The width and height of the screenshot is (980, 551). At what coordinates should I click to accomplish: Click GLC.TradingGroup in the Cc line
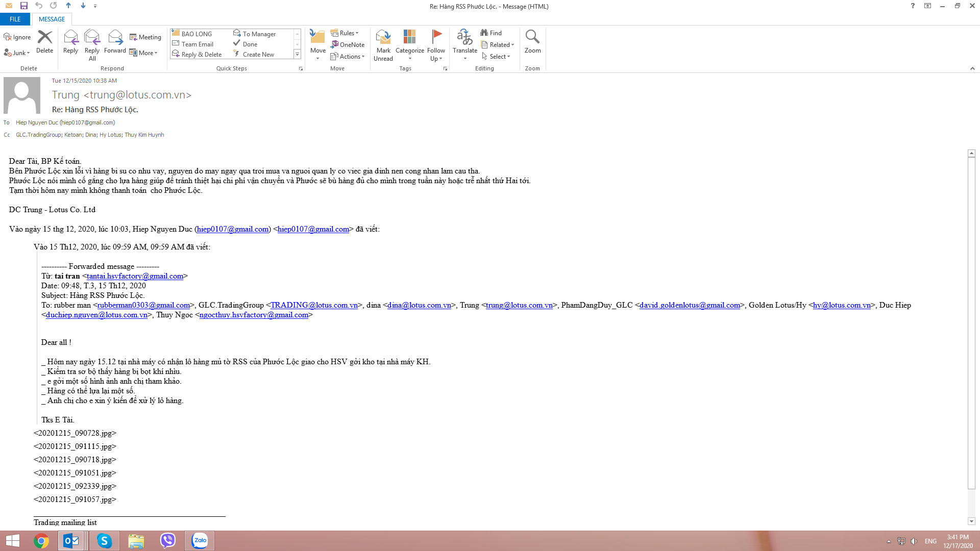38,135
